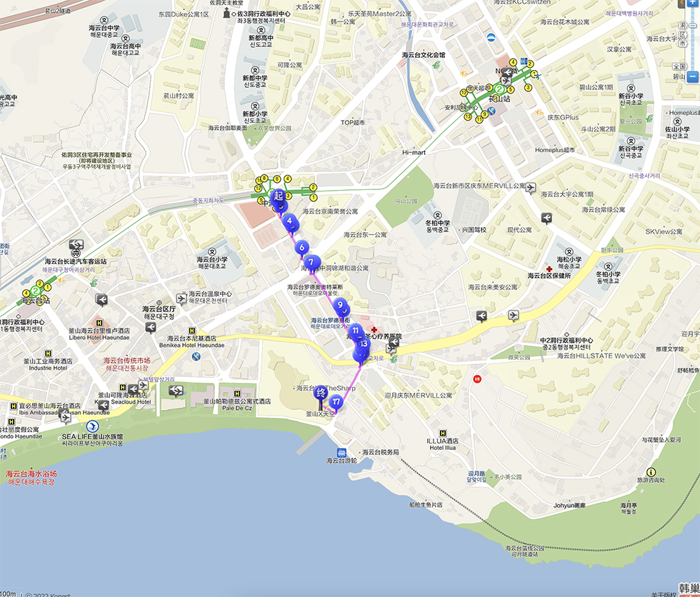The height and width of the screenshot is (597, 700).
Task: Click the 海云台税务局 label
Action: pos(380,452)
